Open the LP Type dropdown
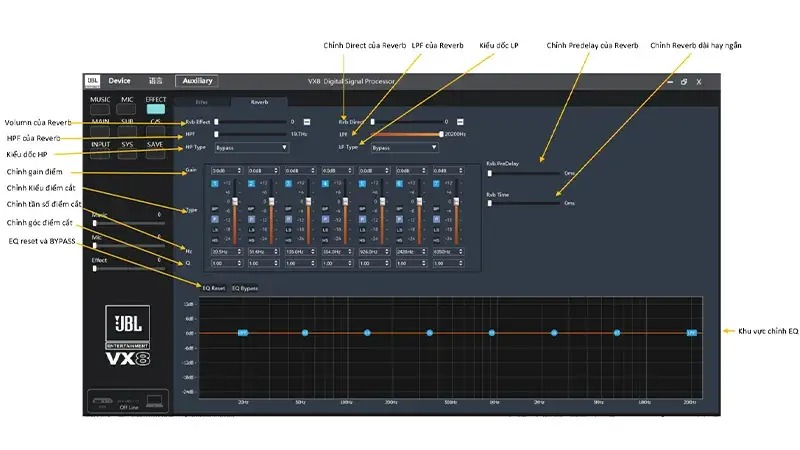Screen dimensions: 800x450 point(404,147)
